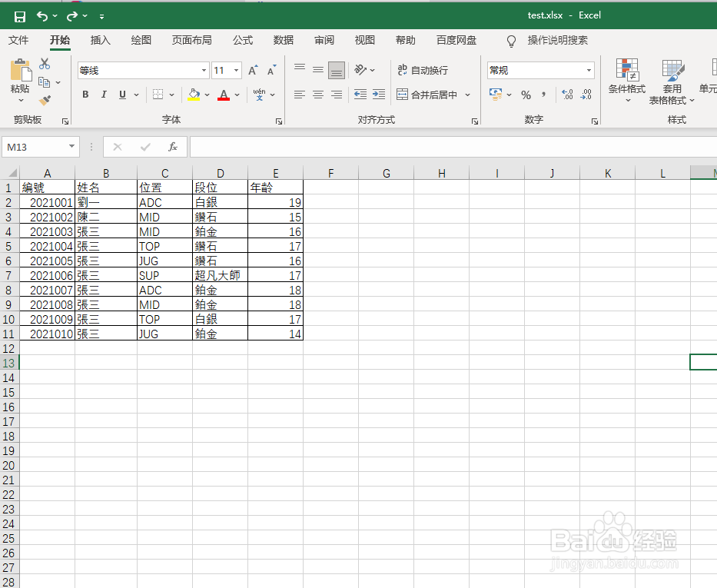
Task: Open Customize Quick Access Toolbar arrow
Action: 101,17
